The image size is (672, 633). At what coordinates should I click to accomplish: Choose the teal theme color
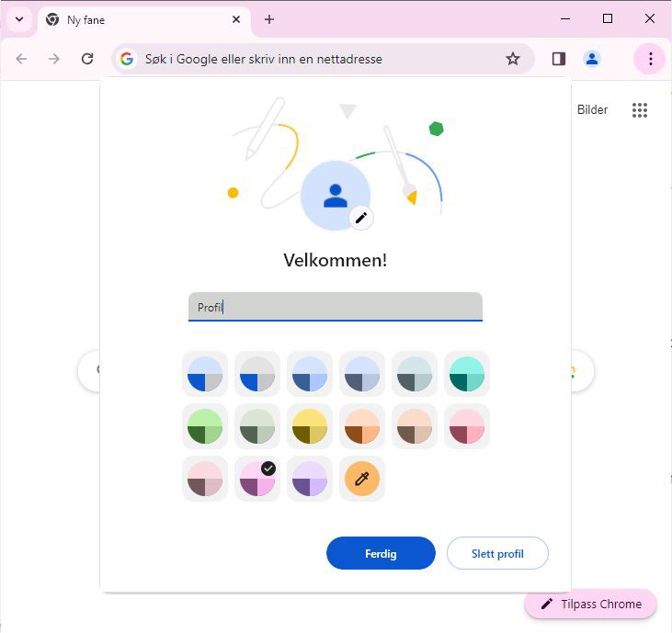pyautogui.click(x=467, y=374)
